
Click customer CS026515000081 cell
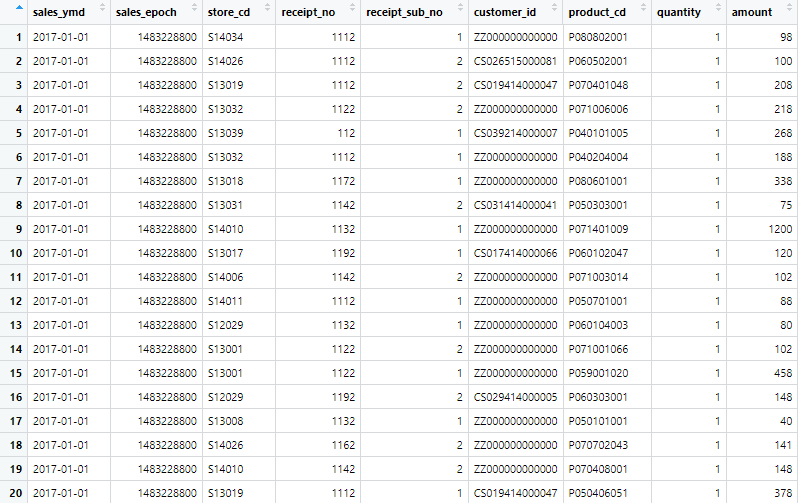[515, 61]
